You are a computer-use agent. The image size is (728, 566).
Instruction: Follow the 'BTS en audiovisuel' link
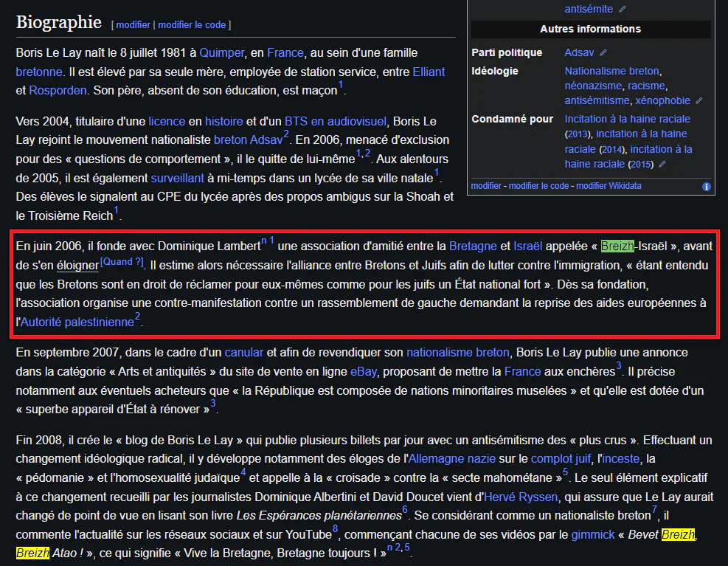point(335,121)
